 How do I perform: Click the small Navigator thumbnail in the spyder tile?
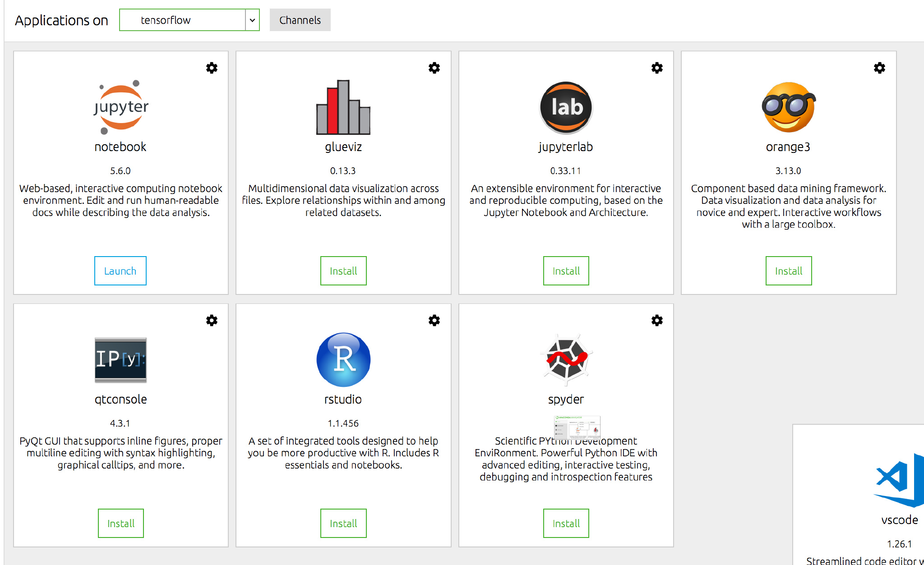point(577,427)
